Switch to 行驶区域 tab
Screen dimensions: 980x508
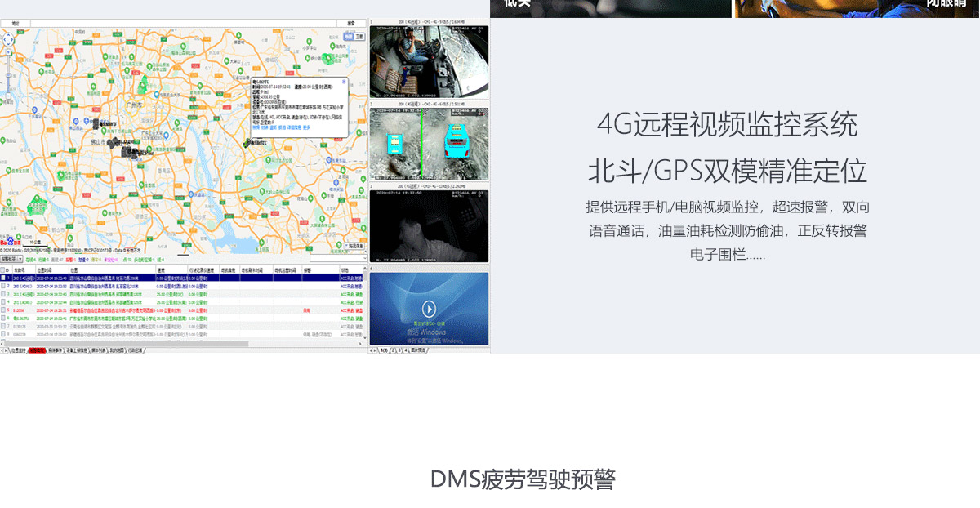click(x=136, y=350)
